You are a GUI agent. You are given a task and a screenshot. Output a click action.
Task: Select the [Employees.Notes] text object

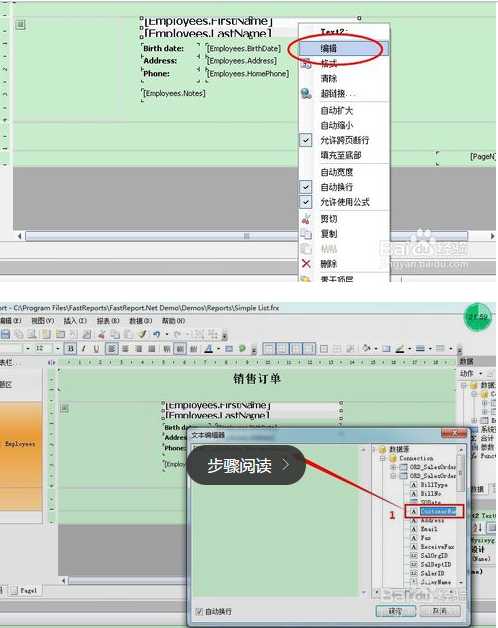click(174, 93)
